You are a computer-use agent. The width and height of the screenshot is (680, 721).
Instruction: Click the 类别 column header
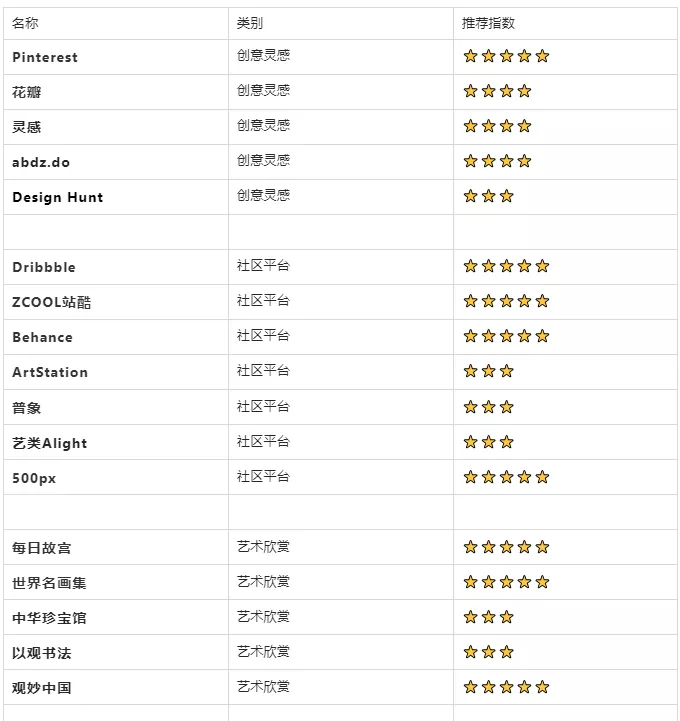point(250,23)
